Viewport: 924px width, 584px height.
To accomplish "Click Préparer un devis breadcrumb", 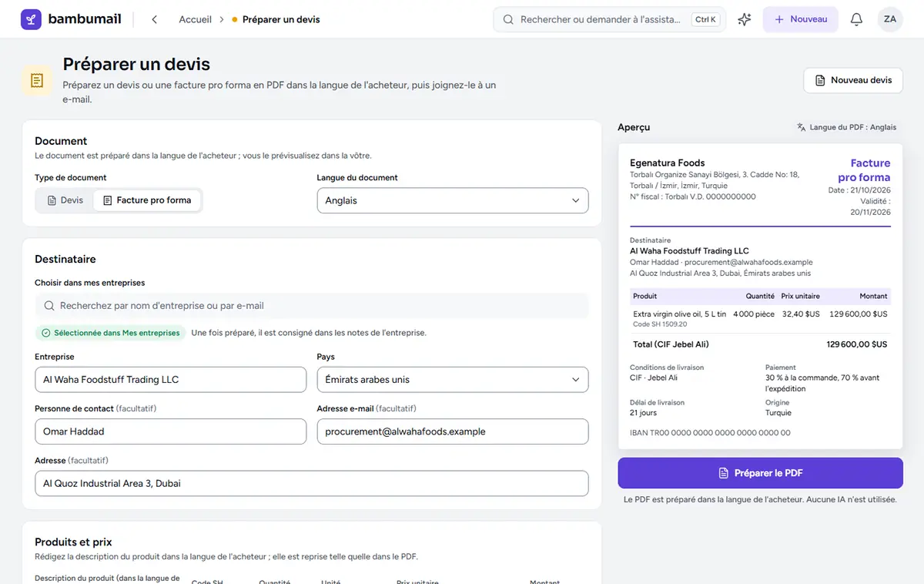I will pos(281,19).
